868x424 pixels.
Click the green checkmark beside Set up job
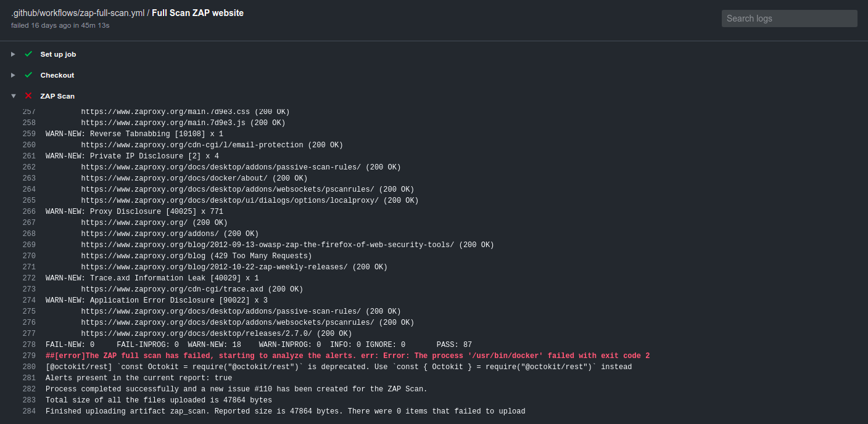click(x=28, y=54)
